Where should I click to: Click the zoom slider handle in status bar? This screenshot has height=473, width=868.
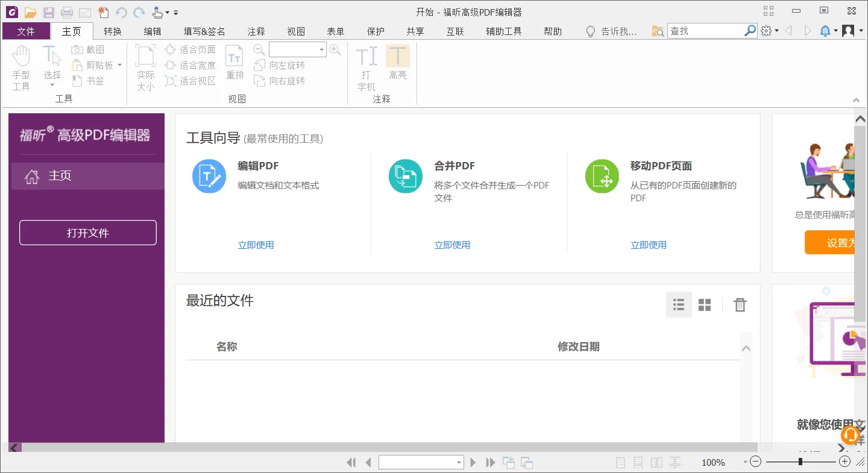coord(800,462)
